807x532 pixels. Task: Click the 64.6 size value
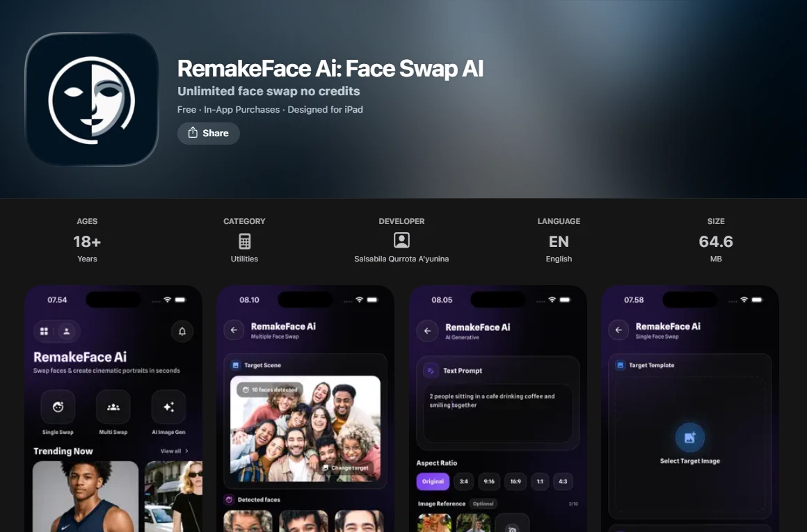coord(716,241)
